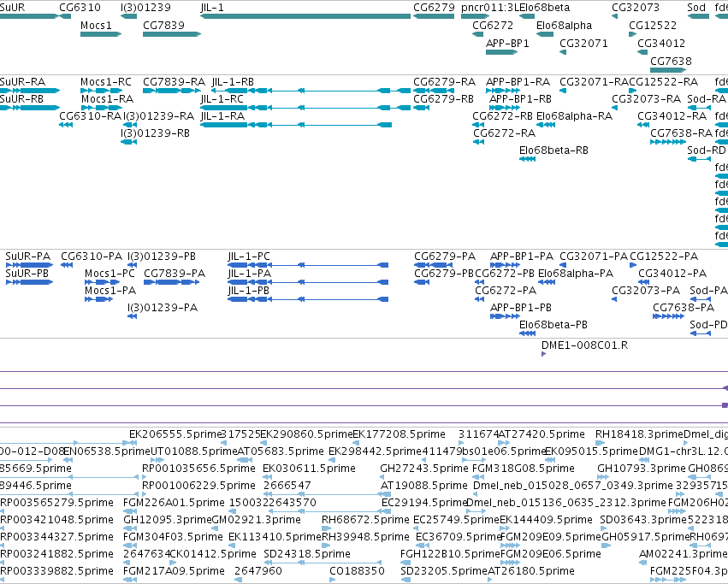Click the Elo68beta-PB protein label
The height and width of the screenshot is (584, 728).
[x=553, y=325]
